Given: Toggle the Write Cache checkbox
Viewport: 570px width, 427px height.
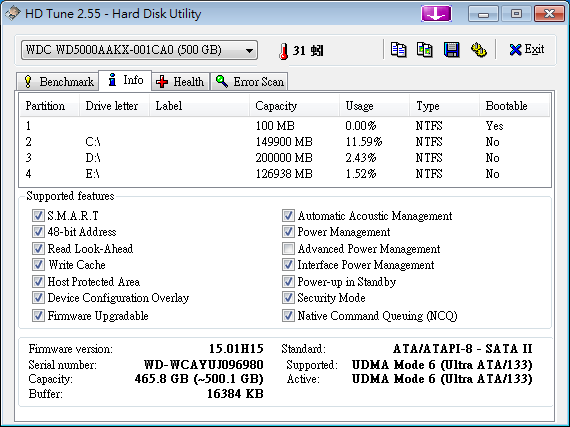Looking at the screenshot, I should click(x=38, y=265).
